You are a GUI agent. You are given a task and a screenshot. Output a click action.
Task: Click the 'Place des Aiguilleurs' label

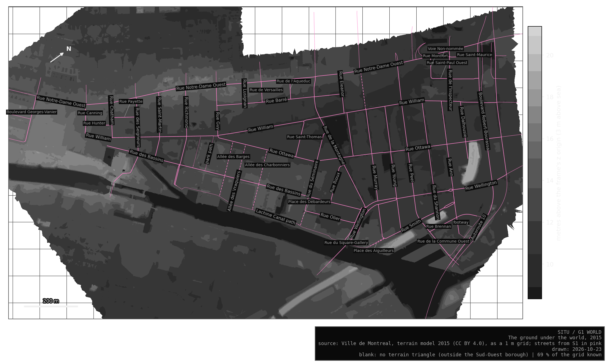click(374, 251)
